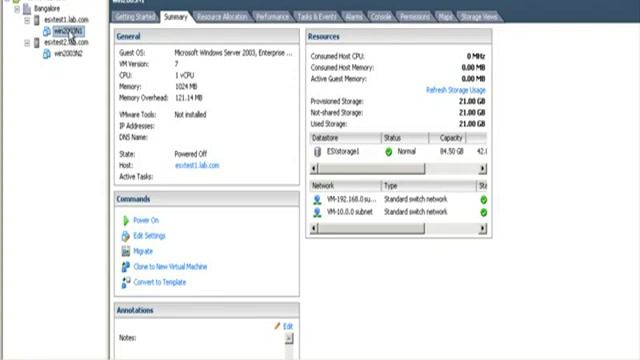Click the Clone to New Virtual Machine icon
Image resolution: width=640 pixels, height=360 pixels.
126,267
